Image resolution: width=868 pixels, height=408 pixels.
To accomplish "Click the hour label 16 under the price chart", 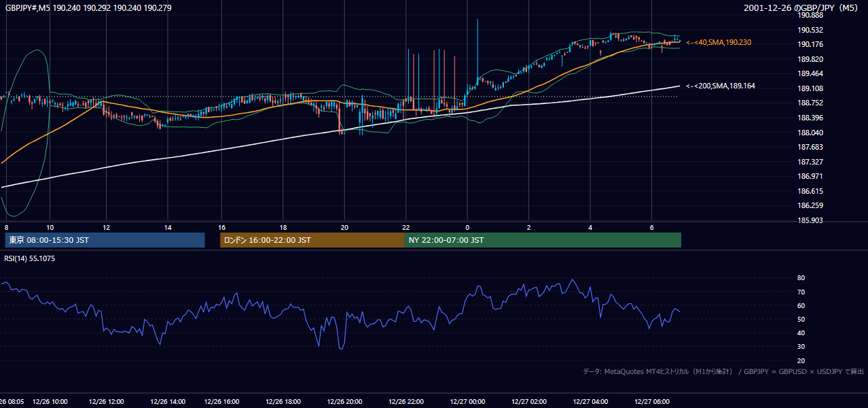I will 222,227.
